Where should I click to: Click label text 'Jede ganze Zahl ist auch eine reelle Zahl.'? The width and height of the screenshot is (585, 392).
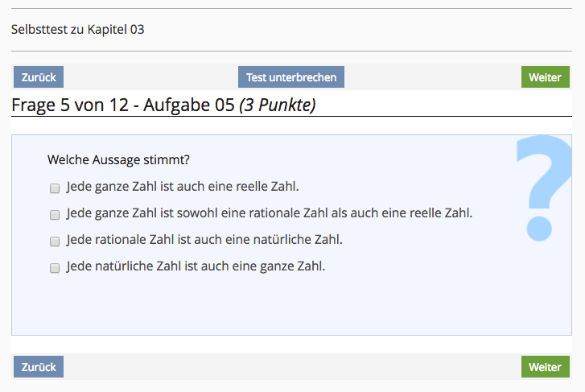click(x=183, y=188)
